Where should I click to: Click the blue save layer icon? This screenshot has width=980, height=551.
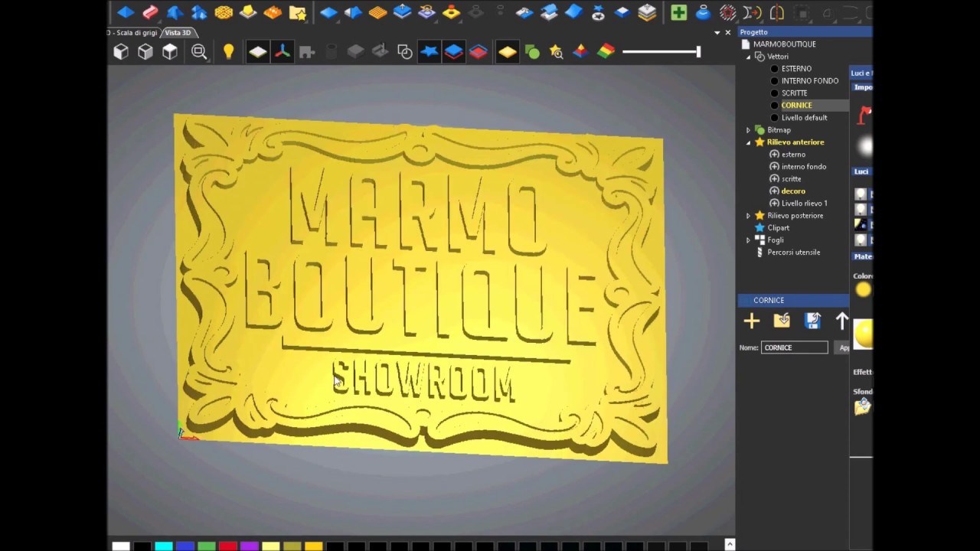[x=812, y=321]
